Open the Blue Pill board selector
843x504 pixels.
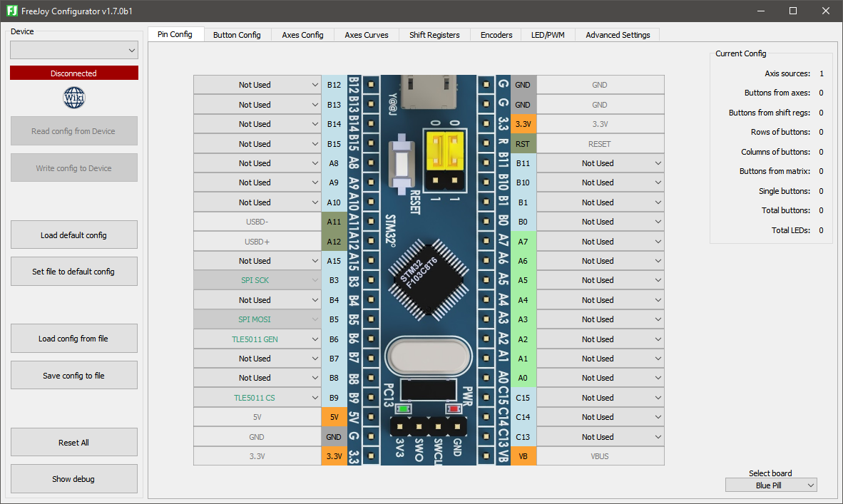tap(771, 485)
